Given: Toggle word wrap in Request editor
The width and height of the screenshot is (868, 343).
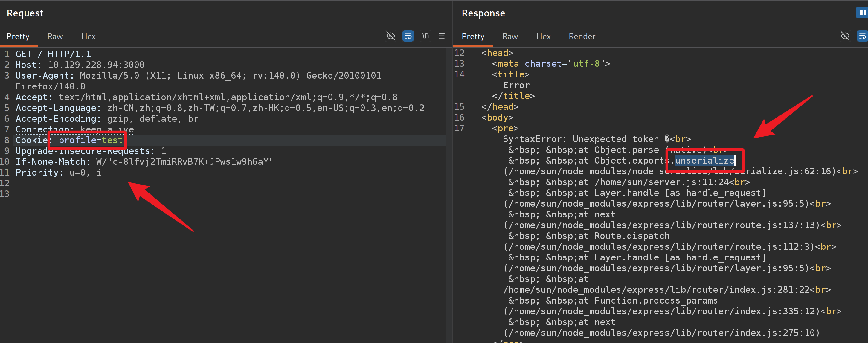Looking at the screenshot, I should [x=408, y=36].
